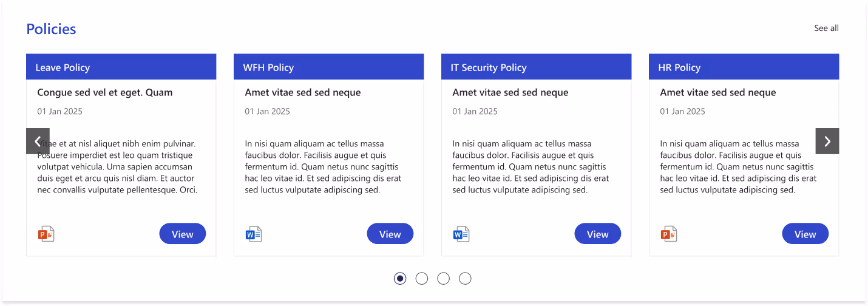Click the title "Congue sed vel et eget. Quam"
Image resolution: width=868 pixels, height=306 pixels.
click(x=105, y=92)
